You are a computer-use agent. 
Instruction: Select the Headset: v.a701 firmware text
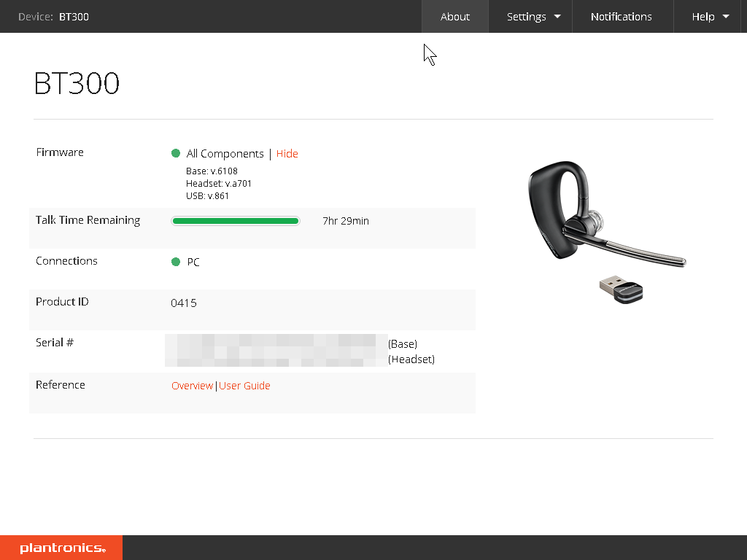(x=219, y=183)
